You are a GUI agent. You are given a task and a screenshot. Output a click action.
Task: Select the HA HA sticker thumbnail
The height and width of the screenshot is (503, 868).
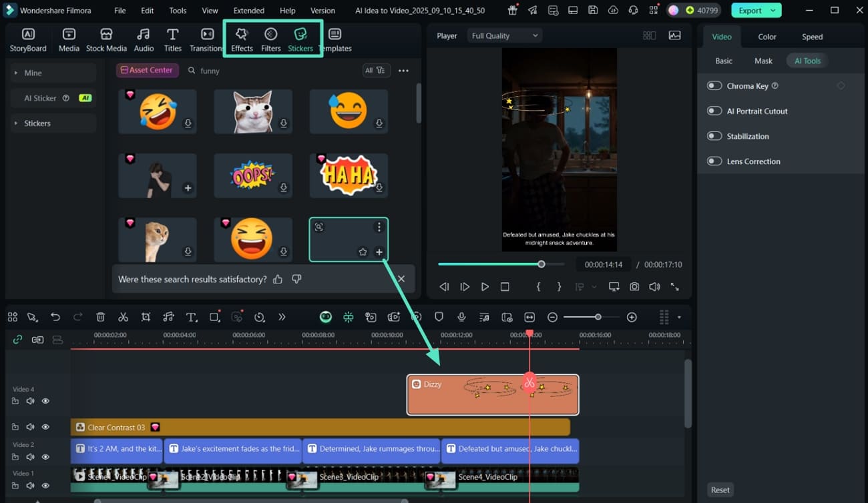pos(349,175)
